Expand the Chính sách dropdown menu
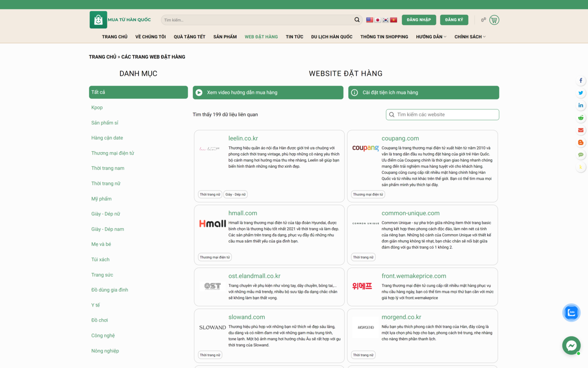 coord(470,37)
